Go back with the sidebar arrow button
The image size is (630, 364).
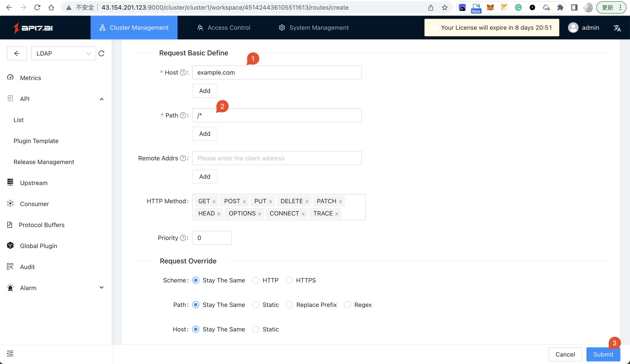coord(17,53)
